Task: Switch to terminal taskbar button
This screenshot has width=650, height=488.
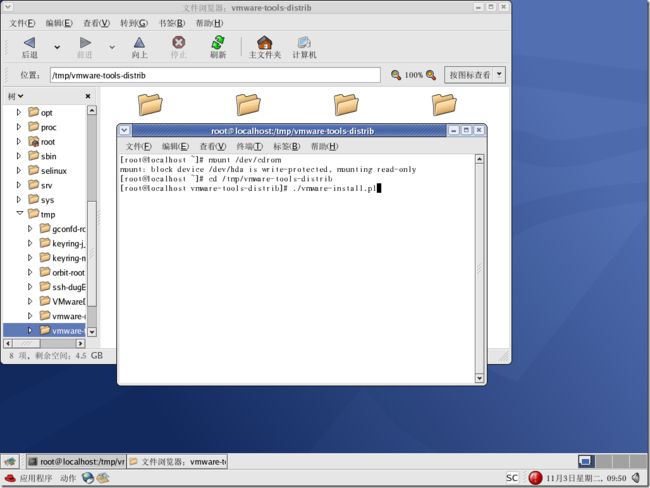Action: 77,461
